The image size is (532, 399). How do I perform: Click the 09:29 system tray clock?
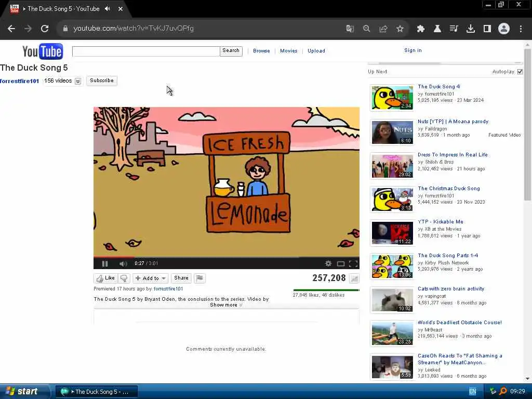tap(517, 392)
